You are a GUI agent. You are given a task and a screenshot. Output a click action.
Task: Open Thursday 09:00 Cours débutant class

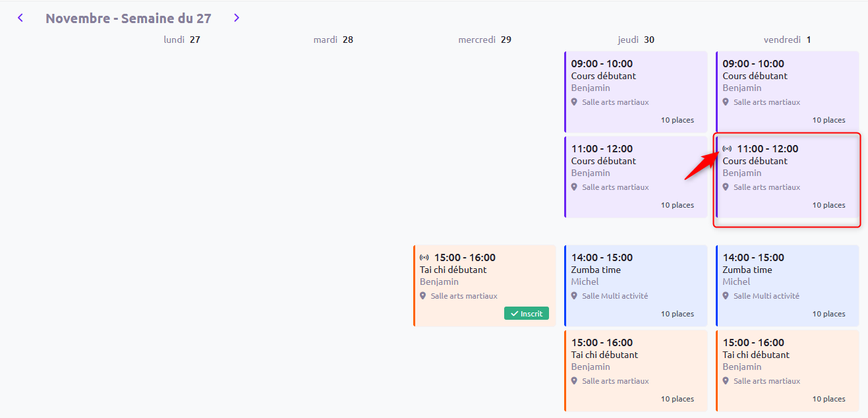pos(635,92)
